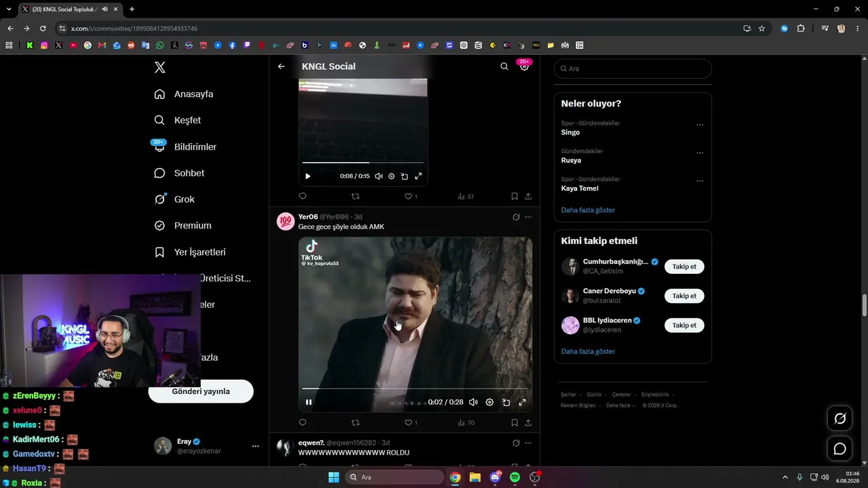Open Yer06 profile avatar
868x488 pixels.
coord(285,222)
